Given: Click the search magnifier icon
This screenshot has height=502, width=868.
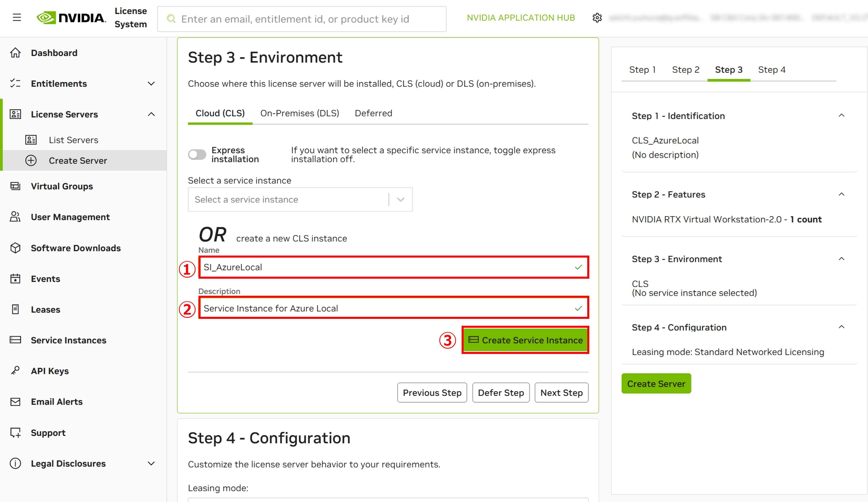Looking at the screenshot, I should click(171, 19).
